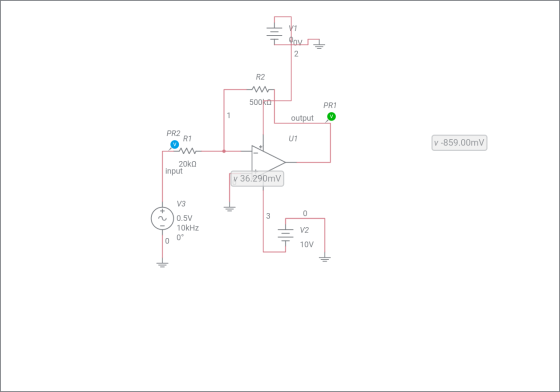Click net number 3 label

click(268, 216)
